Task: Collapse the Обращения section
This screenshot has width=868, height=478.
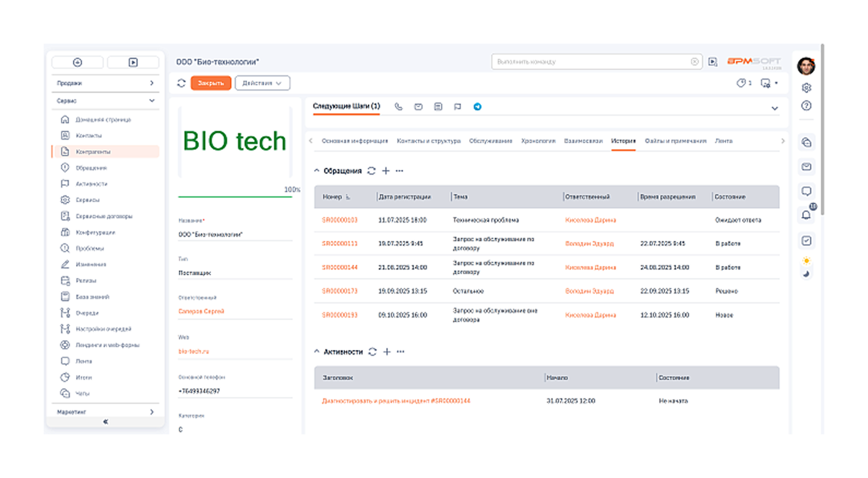Action: tap(317, 171)
